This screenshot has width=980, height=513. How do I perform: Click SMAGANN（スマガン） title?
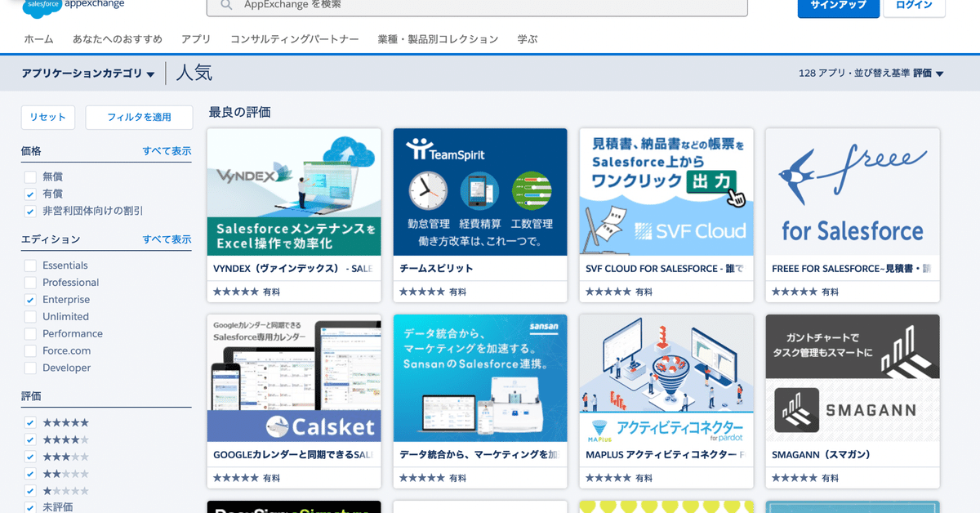821,454
